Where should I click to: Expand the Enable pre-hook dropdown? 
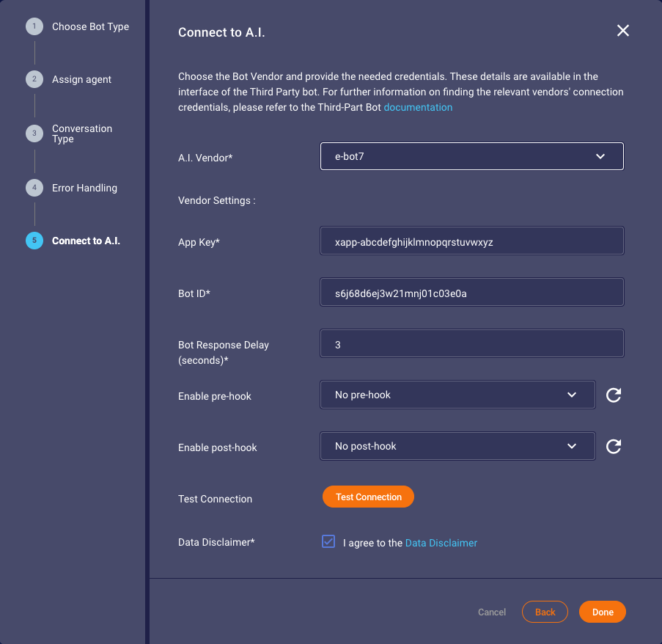click(457, 395)
